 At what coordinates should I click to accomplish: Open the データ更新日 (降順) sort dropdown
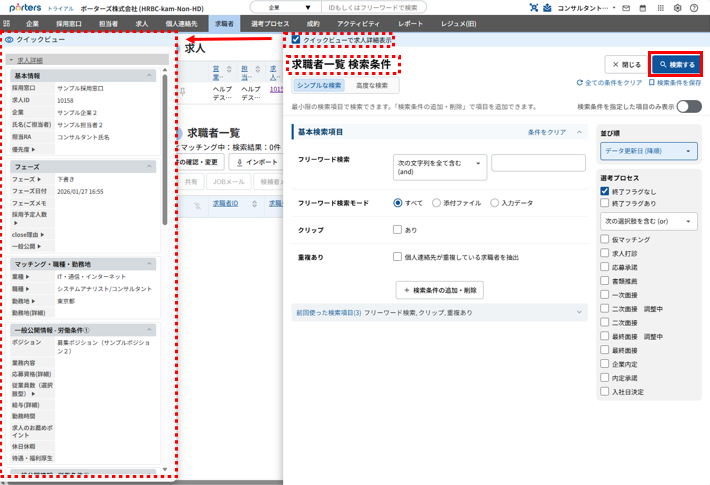point(650,151)
